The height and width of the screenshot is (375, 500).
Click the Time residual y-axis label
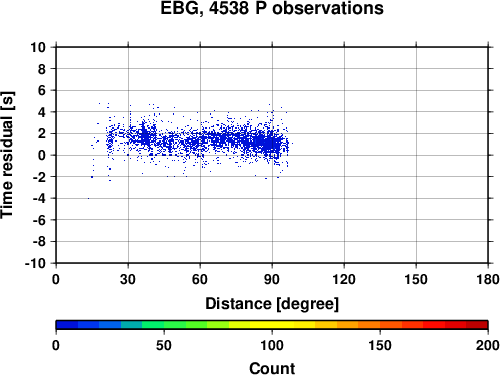(7, 155)
